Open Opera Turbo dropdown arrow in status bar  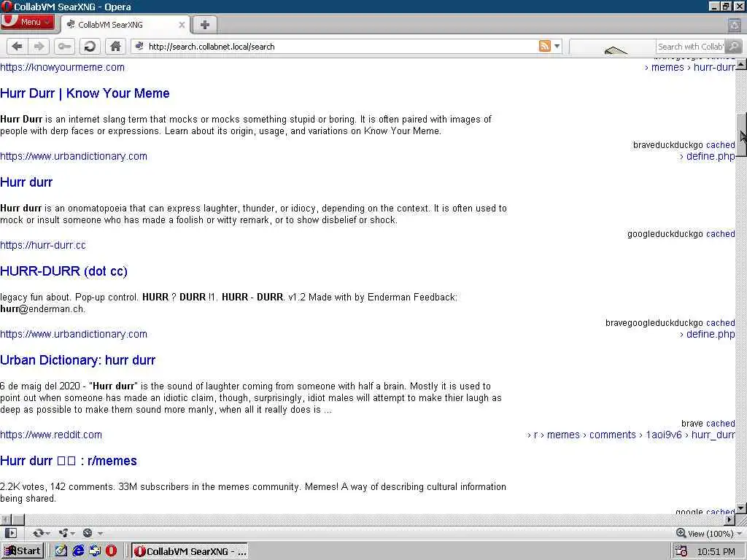[99, 533]
